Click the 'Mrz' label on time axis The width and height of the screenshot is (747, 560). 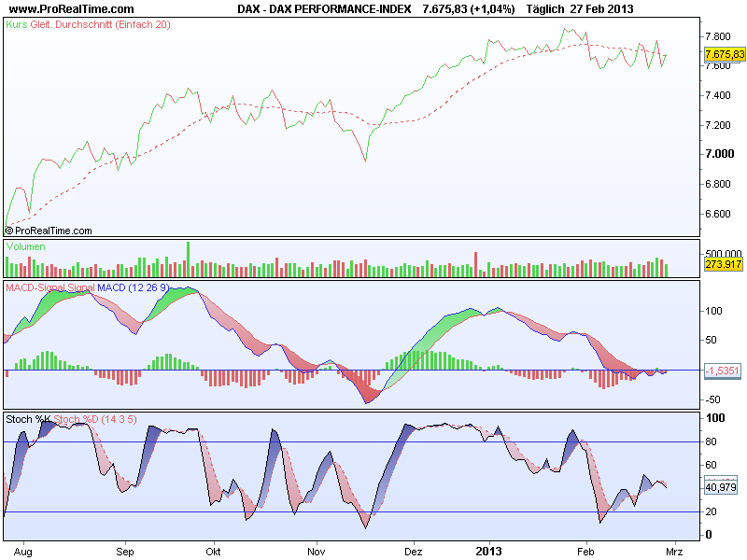pyautogui.click(x=674, y=552)
